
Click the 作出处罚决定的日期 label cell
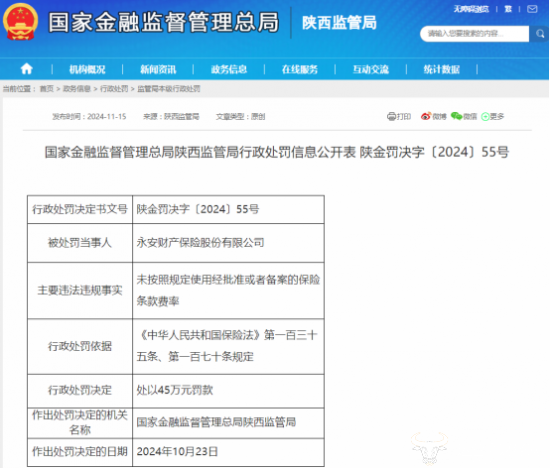coord(80,452)
